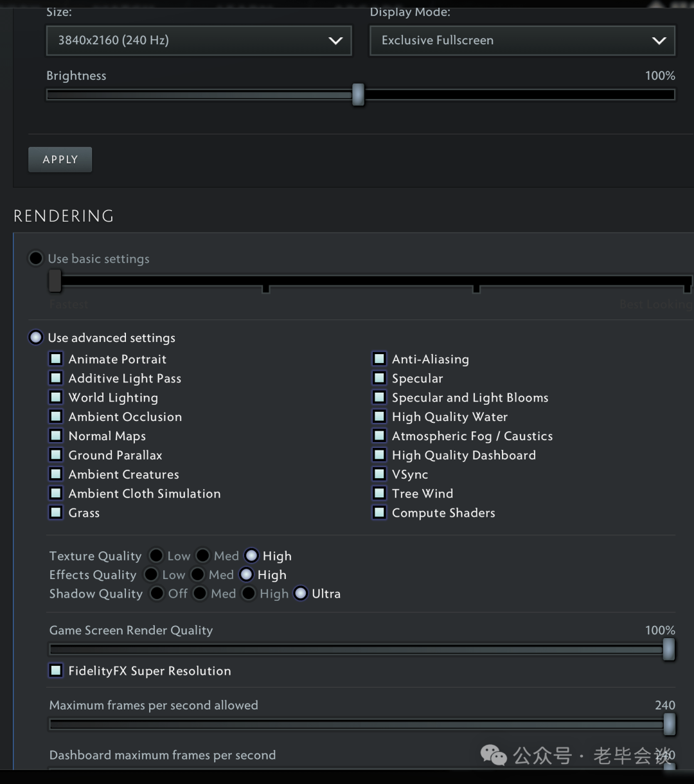Image resolution: width=694 pixels, height=784 pixels.
Task: Enable World Lighting checkbox
Action: point(57,397)
